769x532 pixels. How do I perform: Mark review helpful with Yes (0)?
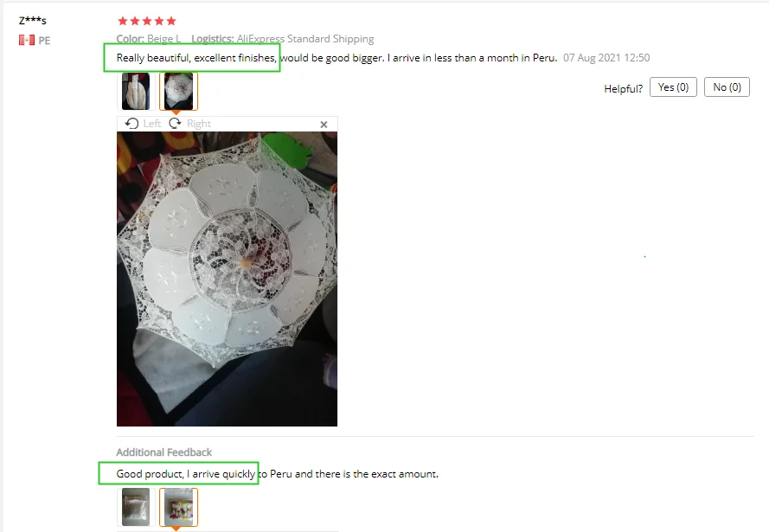673,87
